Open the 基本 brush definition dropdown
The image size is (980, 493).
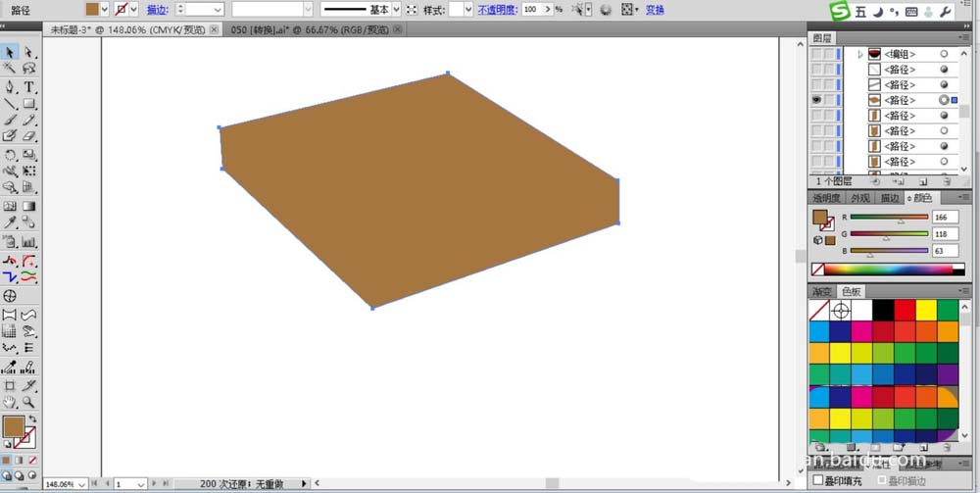coord(396,10)
